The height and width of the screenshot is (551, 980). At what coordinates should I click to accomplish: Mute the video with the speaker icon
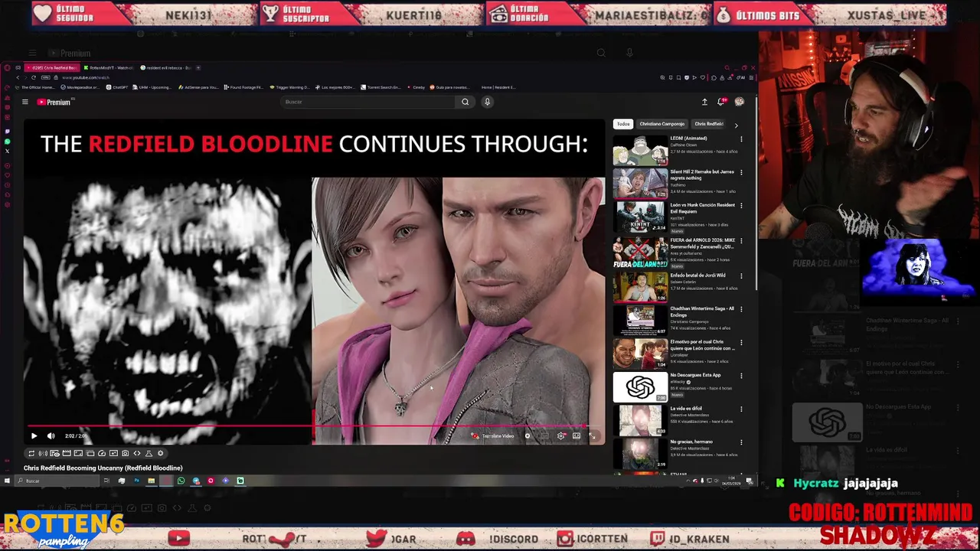[x=51, y=435]
